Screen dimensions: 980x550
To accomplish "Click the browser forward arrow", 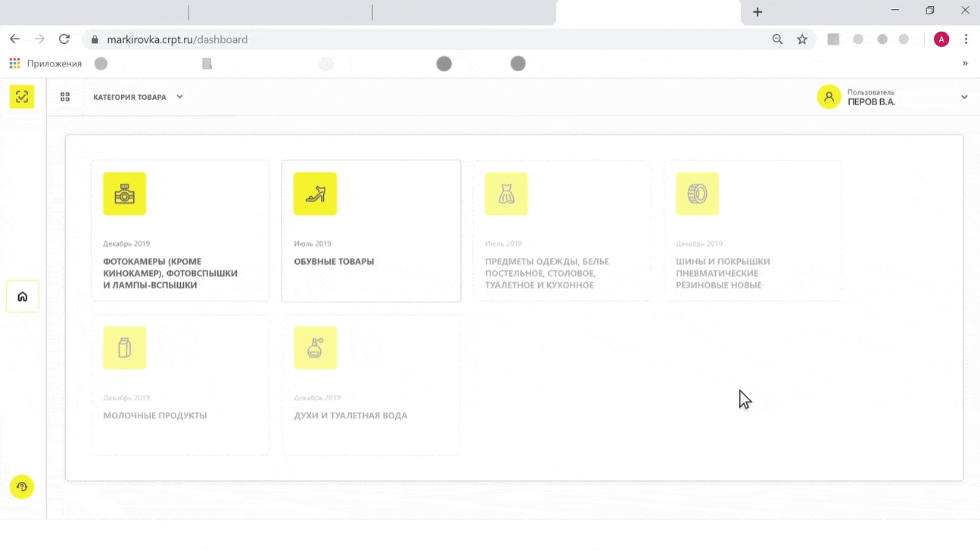I will click(x=39, y=39).
